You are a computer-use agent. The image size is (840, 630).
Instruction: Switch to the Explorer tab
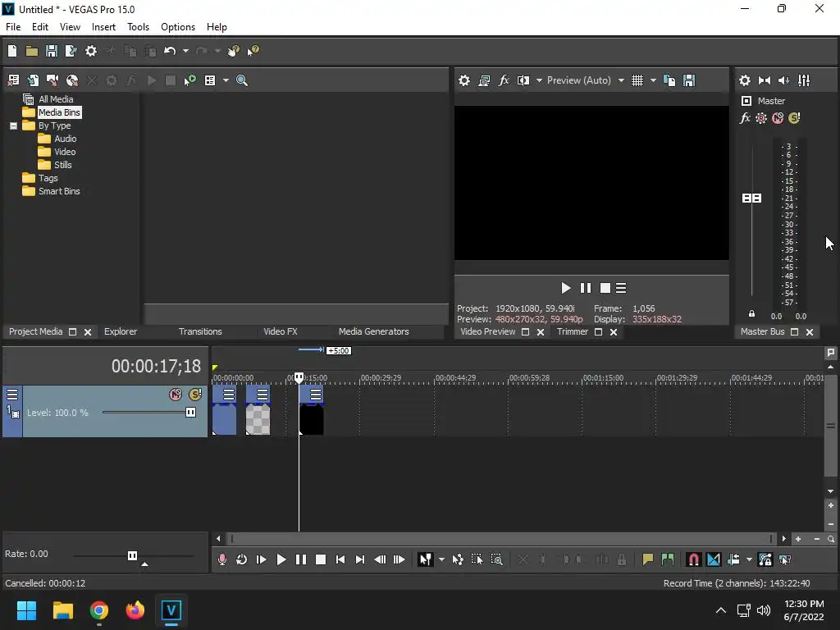tap(121, 331)
